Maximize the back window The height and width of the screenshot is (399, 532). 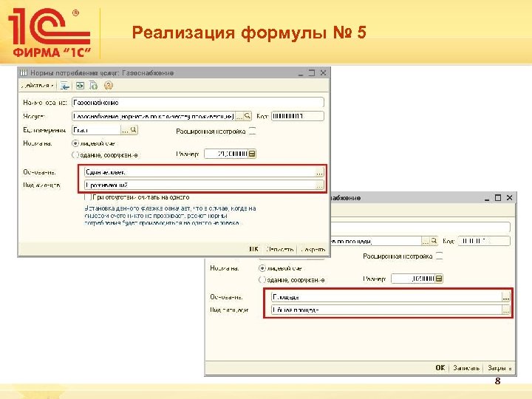498,198
